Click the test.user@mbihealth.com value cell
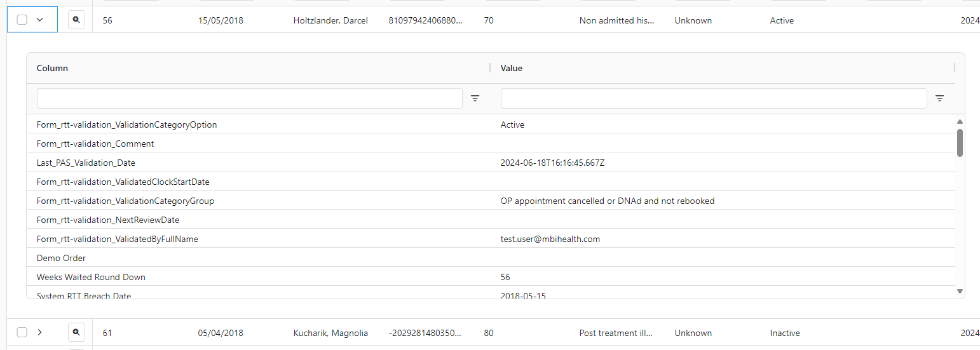Screen dimensions: 980x350 pos(550,239)
